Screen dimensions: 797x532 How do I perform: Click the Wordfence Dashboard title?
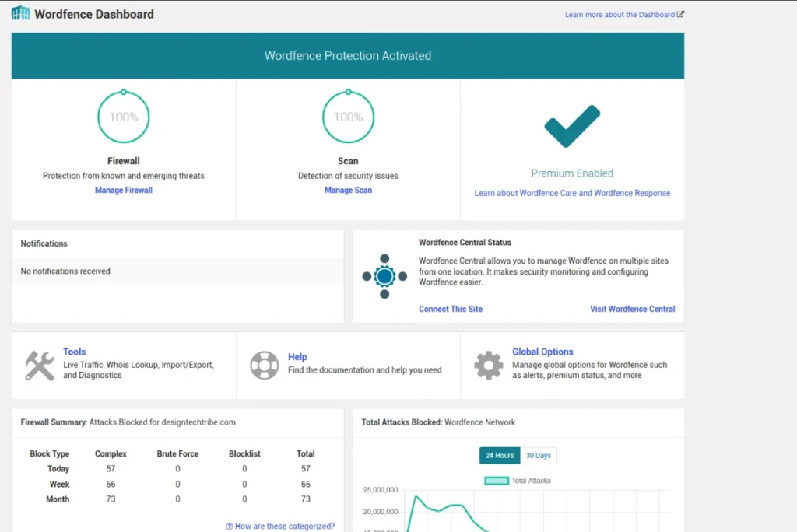(x=94, y=14)
